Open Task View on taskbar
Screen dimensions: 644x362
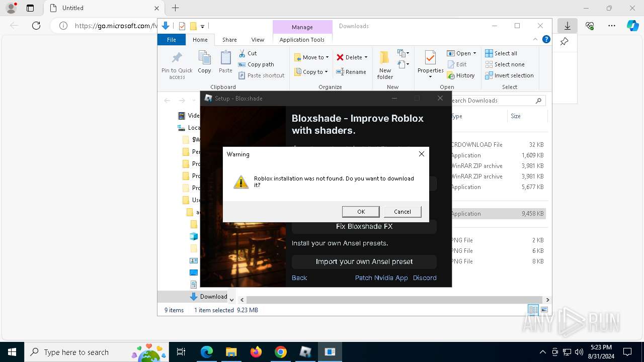(181, 352)
